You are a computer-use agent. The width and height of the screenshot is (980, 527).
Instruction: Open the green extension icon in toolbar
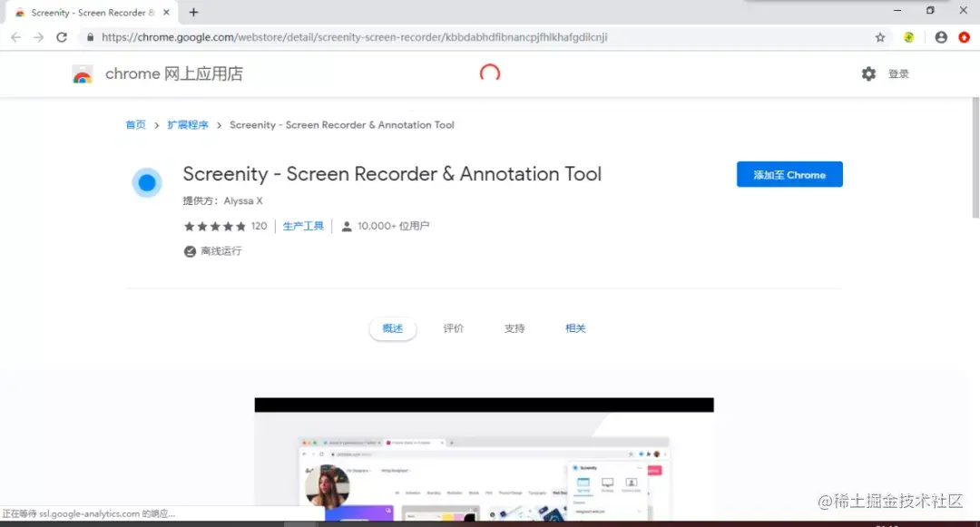pos(908,37)
